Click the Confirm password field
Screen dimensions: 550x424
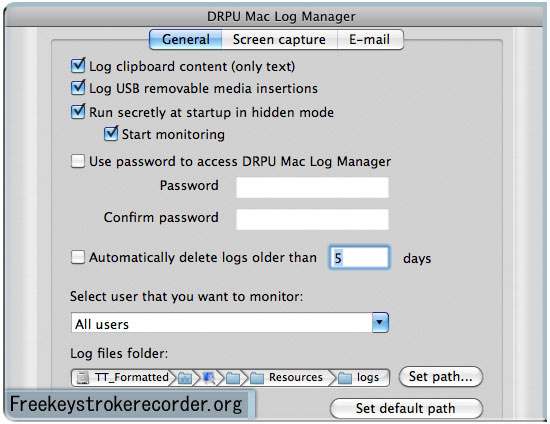click(312, 219)
